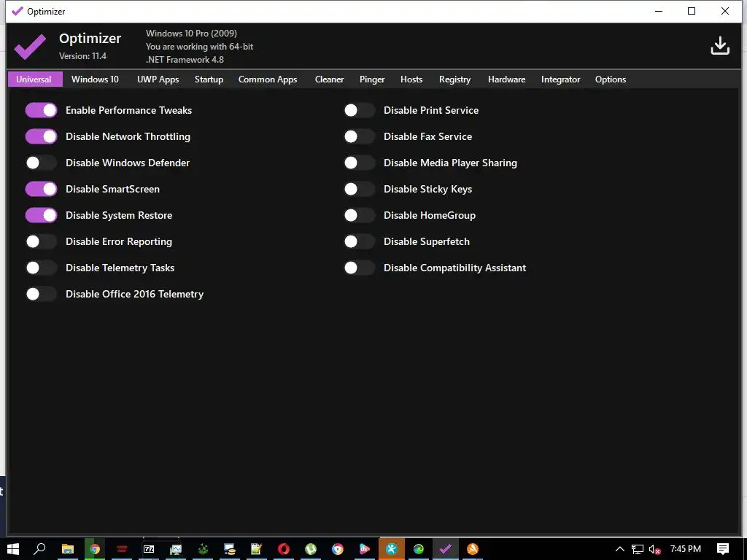Show hidden system tray icons
747x560 pixels.
(x=620, y=550)
